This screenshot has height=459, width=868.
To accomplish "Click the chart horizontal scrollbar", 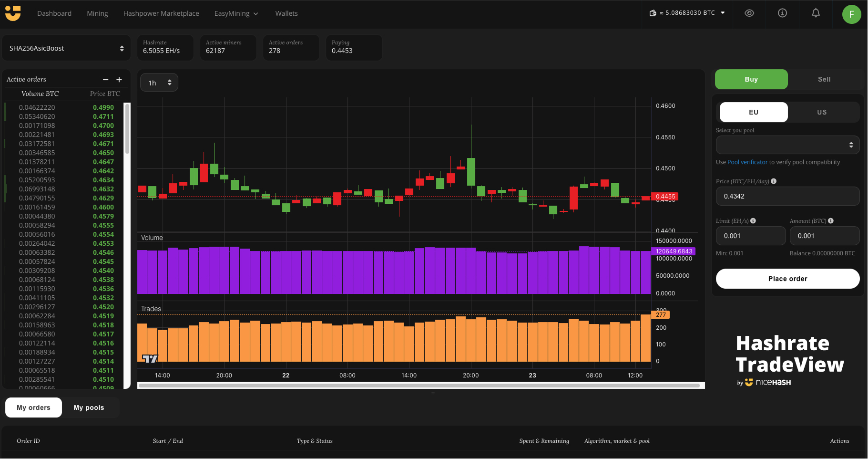I will click(x=419, y=386).
